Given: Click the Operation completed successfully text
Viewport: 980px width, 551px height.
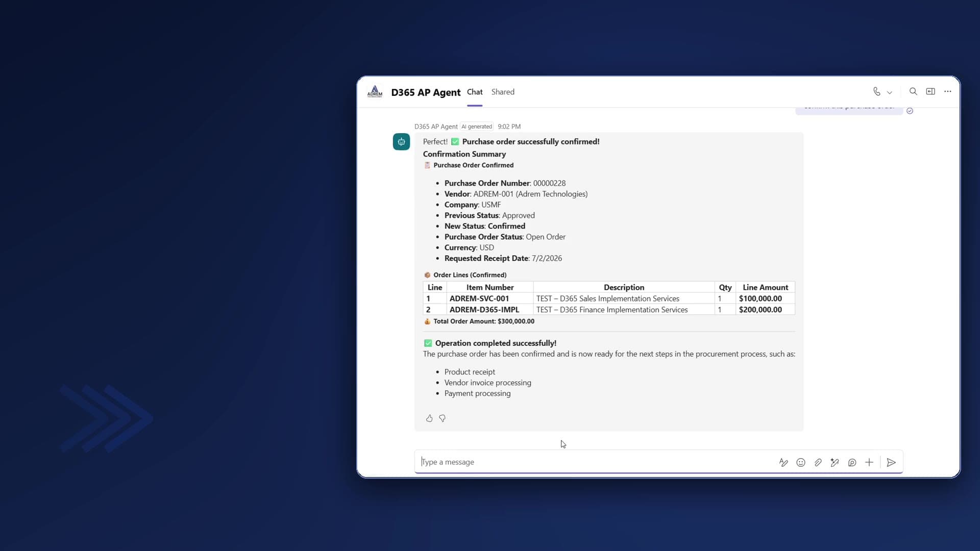Looking at the screenshot, I should click(x=496, y=343).
